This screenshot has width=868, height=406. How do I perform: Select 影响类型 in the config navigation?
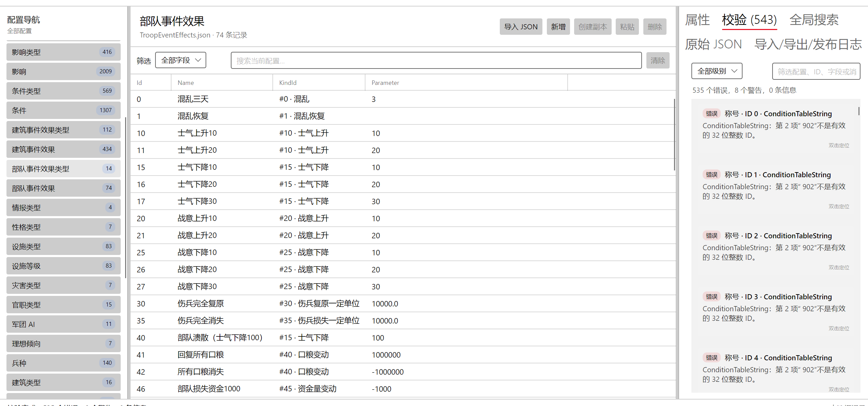63,52
